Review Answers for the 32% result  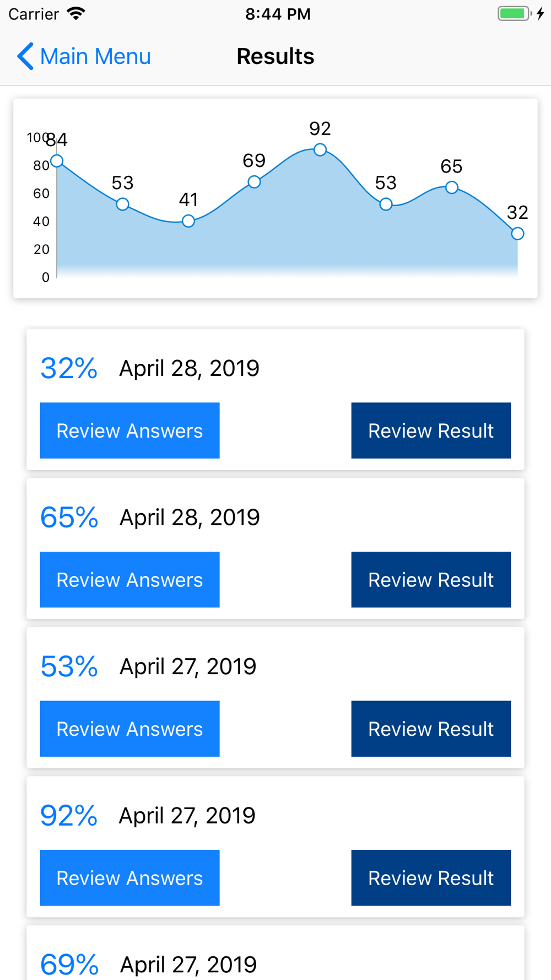(129, 430)
